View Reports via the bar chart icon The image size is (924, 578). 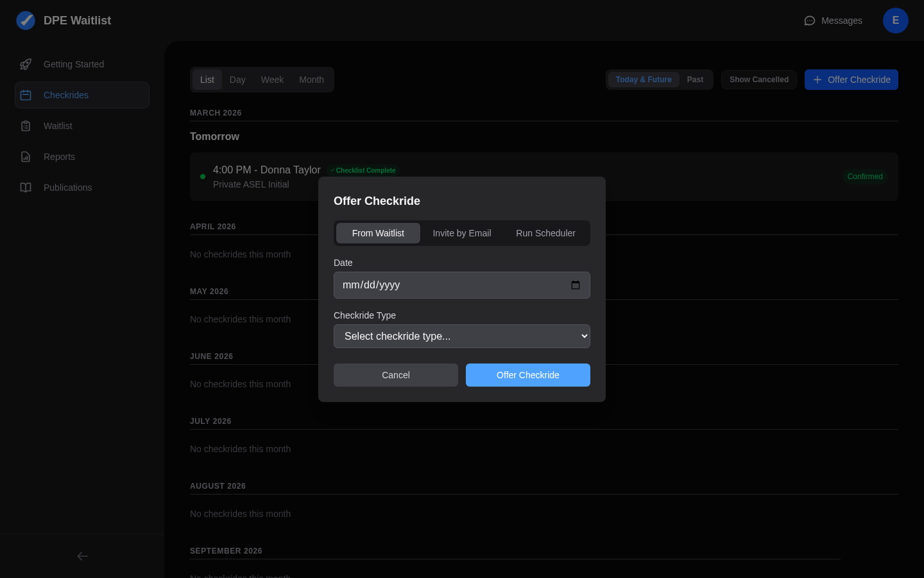tap(26, 157)
